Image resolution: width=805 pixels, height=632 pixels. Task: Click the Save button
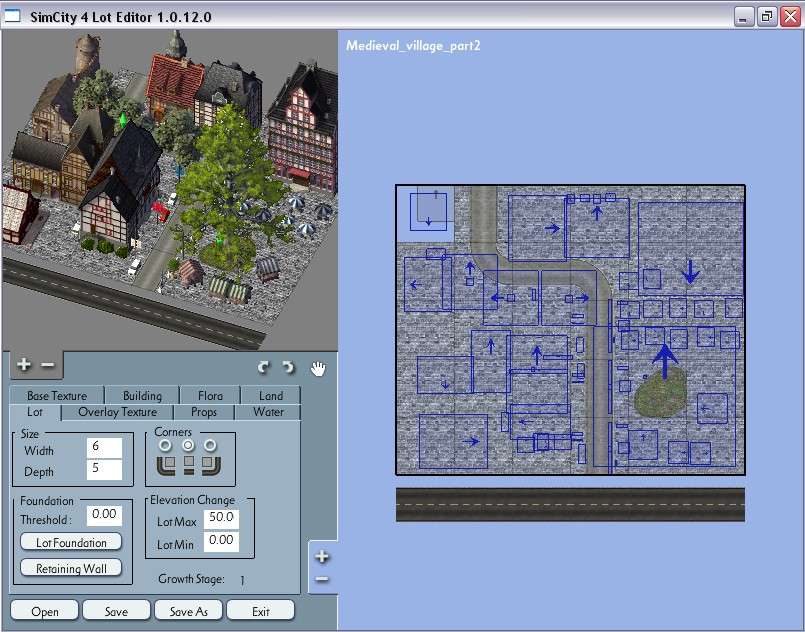pos(117,611)
